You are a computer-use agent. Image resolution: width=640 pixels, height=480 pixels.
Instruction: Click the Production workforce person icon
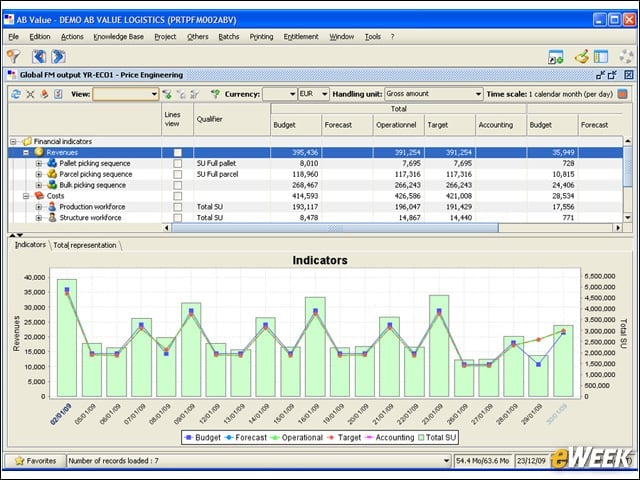(x=52, y=207)
